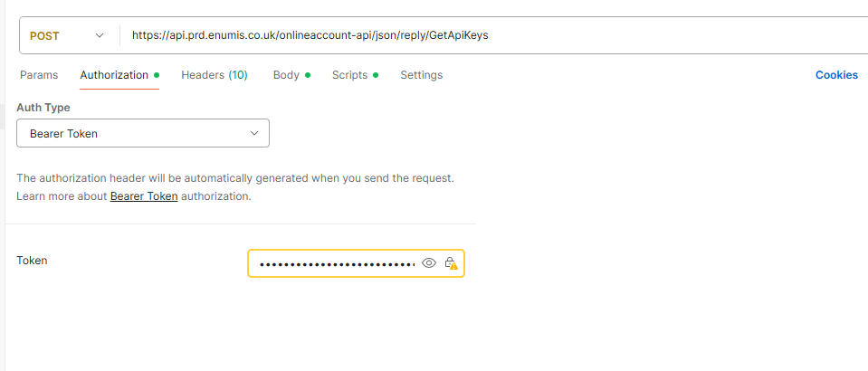Expand the Bearer Token auth type dropdown
Image resolution: width=868 pixels, height=371 pixels.
(x=143, y=134)
